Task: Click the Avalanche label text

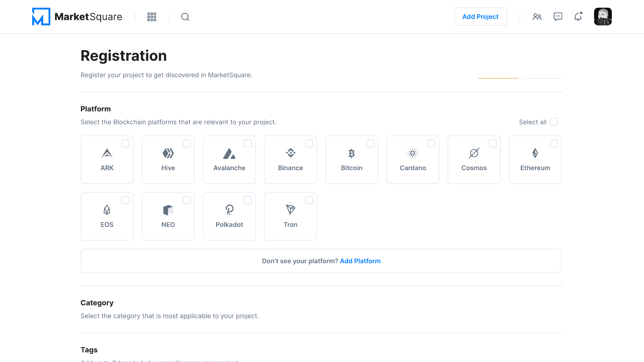Action: coord(229,168)
